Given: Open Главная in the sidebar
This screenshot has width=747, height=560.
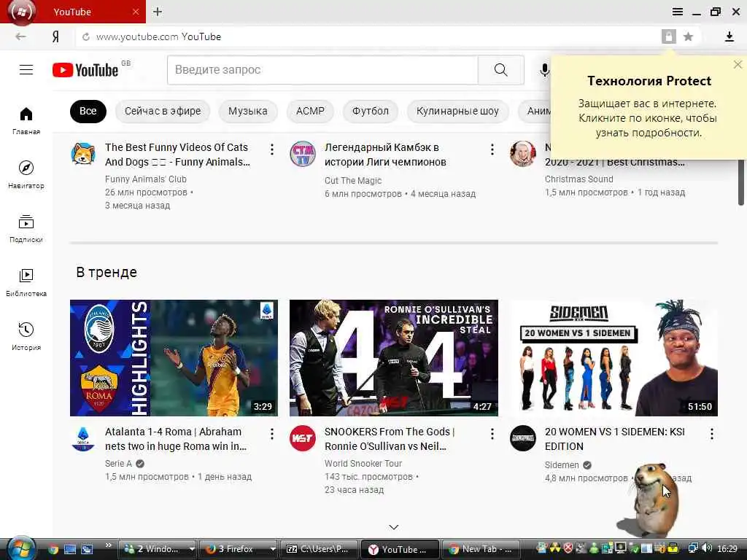Looking at the screenshot, I should coord(26,120).
